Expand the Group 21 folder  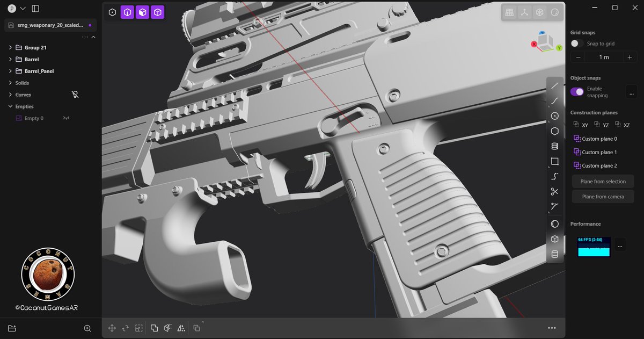pos(10,47)
